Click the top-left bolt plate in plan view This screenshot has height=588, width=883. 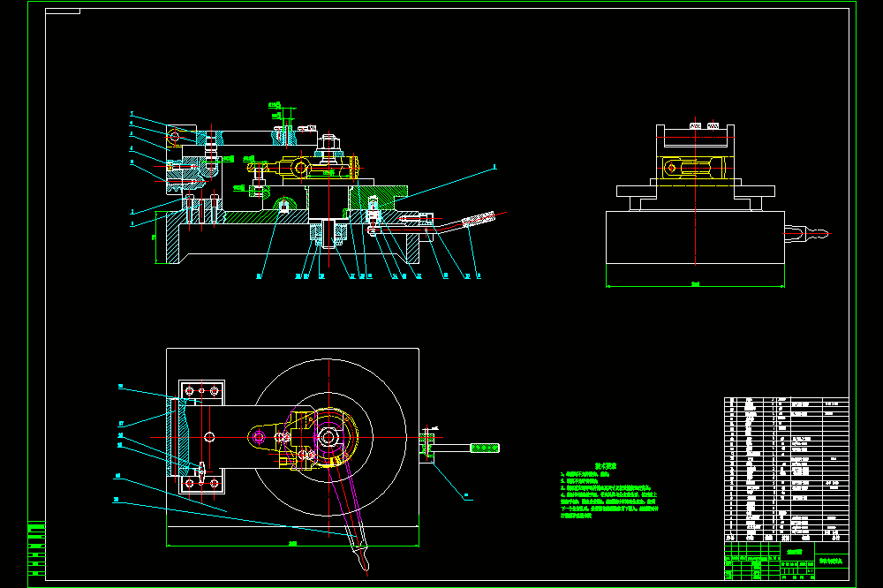[x=201, y=391]
